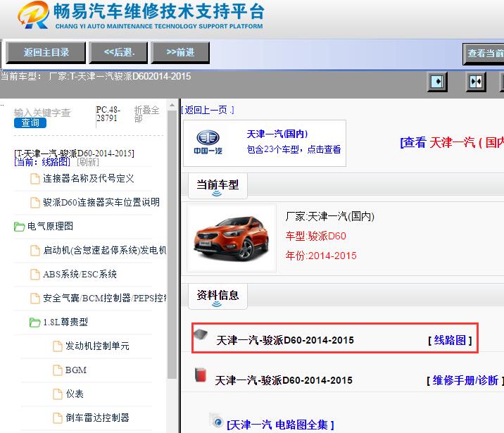Open 发动机控制单元 tree item
Viewport: 504px width, 433px height.
(x=97, y=346)
